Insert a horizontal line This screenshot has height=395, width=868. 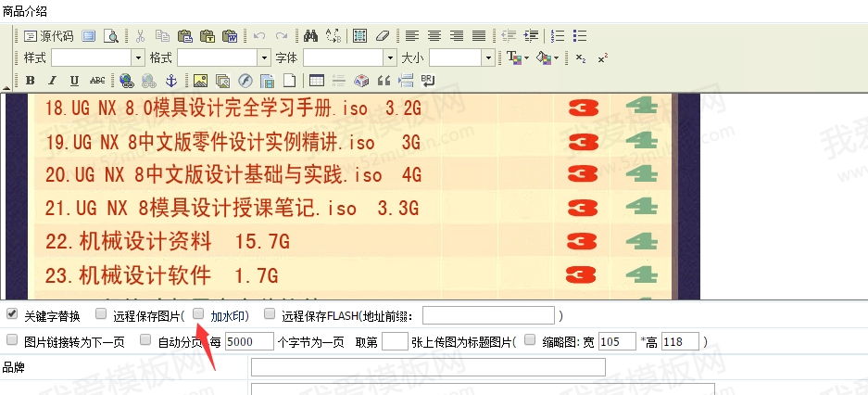tap(339, 81)
